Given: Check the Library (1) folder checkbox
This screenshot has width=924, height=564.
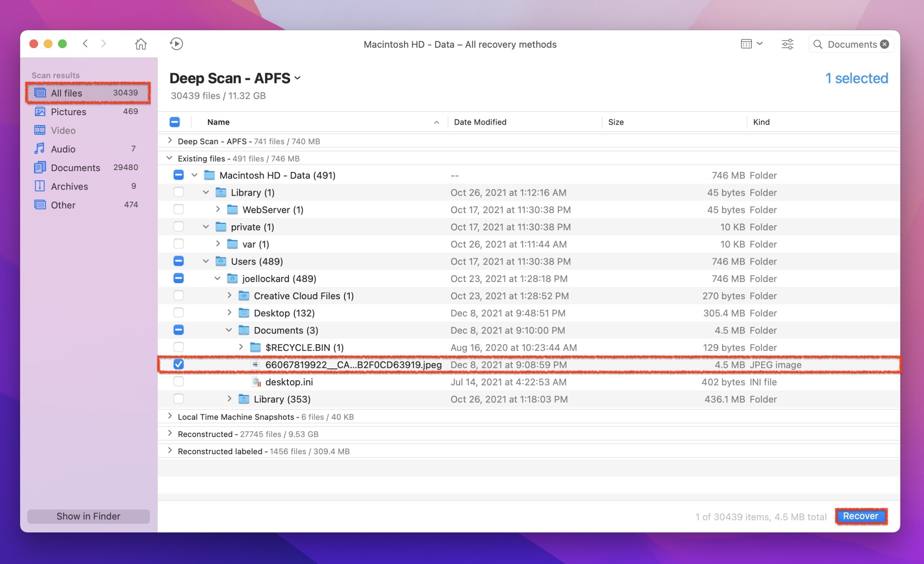Looking at the screenshot, I should [179, 192].
